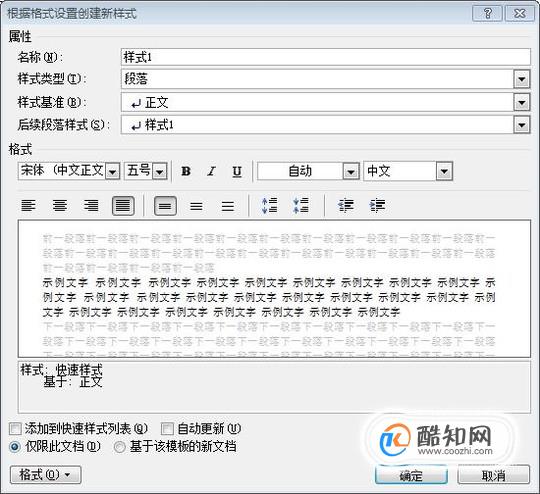540x494 pixels.
Task: Toggle Italic formatting button
Action: coord(211,171)
